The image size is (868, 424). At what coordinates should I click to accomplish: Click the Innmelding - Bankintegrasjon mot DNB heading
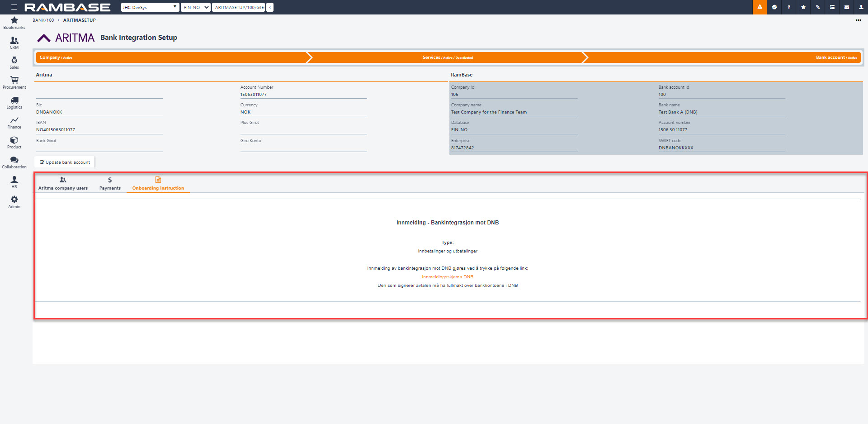click(x=448, y=223)
